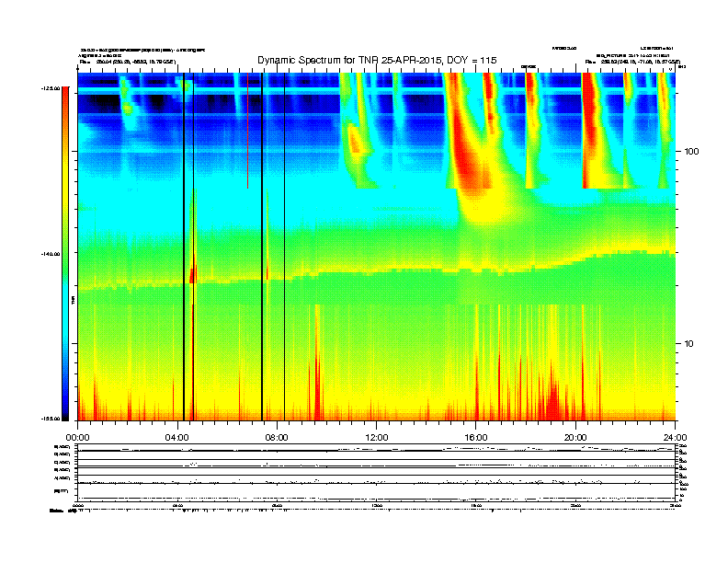Click the 10 frequency axis label
Screen dimensions: 728x563
pyautogui.click(x=688, y=344)
